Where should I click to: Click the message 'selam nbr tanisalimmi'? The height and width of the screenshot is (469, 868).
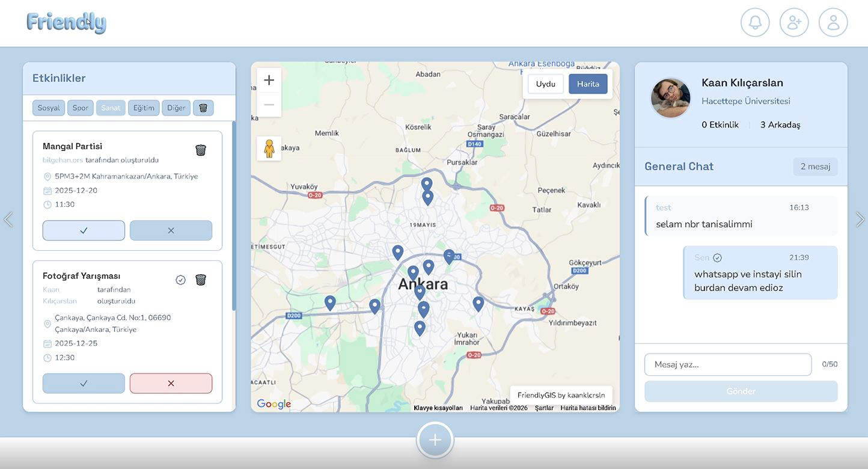tap(704, 224)
